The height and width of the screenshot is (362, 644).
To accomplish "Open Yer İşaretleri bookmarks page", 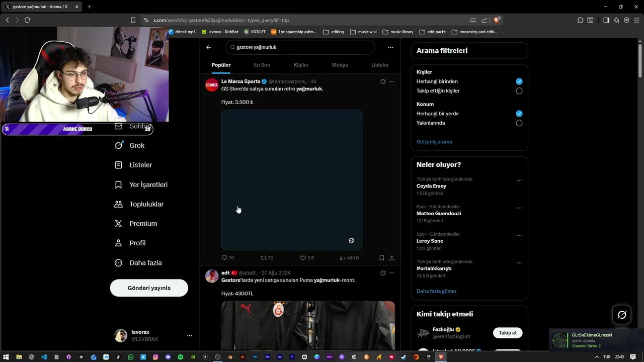I will click(x=141, y=185).
